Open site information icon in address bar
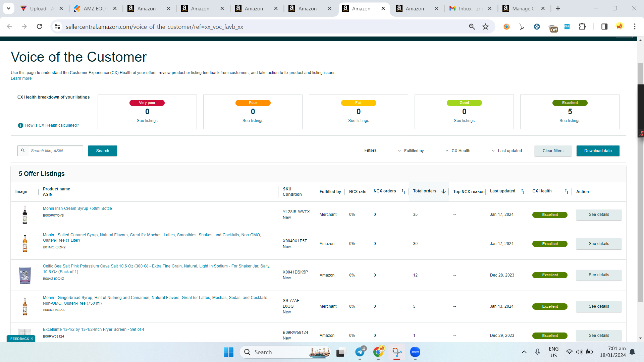This screenshot has height=362, width=644. pyautogui.click(x=57, y=26)
